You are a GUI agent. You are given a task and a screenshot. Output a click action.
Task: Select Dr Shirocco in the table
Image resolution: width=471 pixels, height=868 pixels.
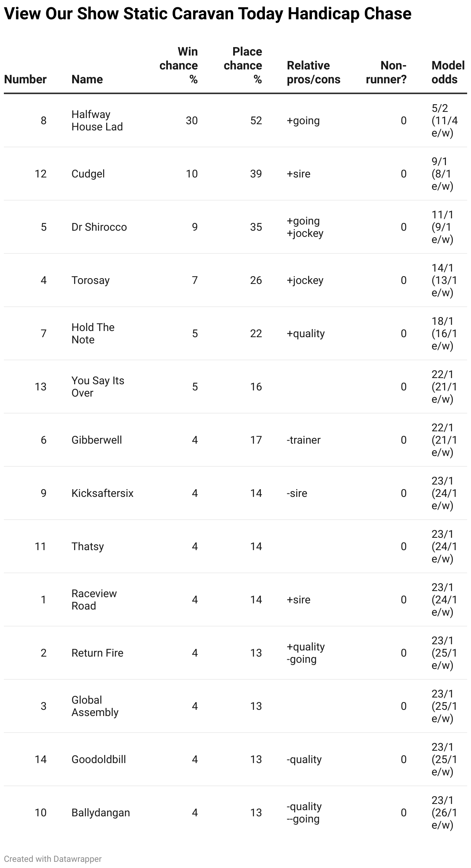click(x=99, y=227)
